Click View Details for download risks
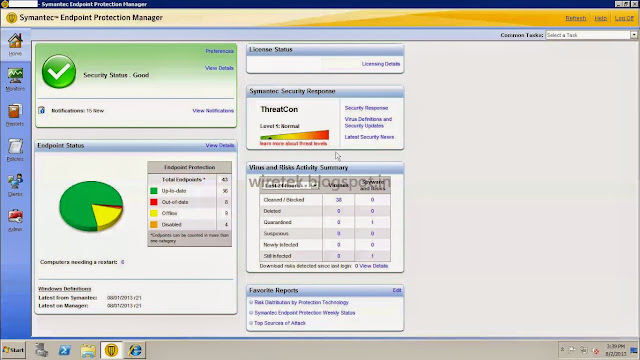 (x=373, y=266)
